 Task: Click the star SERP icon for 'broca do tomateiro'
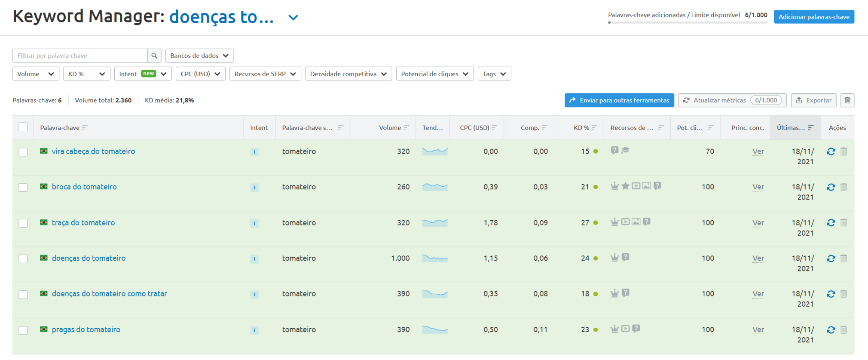[x=625, y=186]
